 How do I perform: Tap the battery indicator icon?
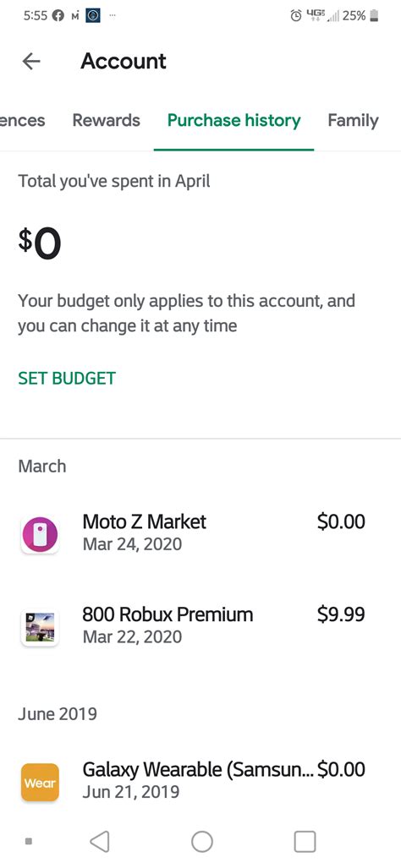point(375,15)
